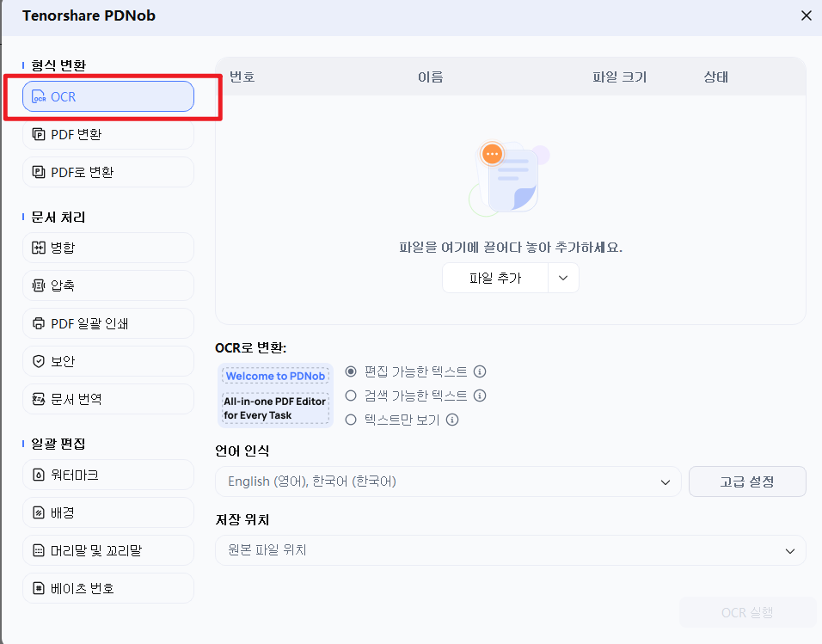Click the 파일 추가 button

pyautogui.click(x=495, y=278)
